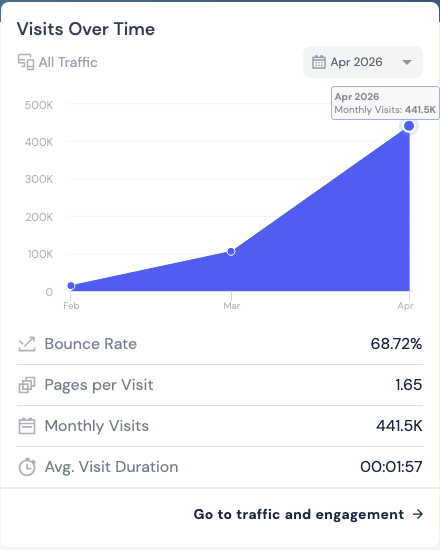The height and width of the screenshot is (550, 440).
Task: Click the Visits Over Time heading
Action: 86,29
